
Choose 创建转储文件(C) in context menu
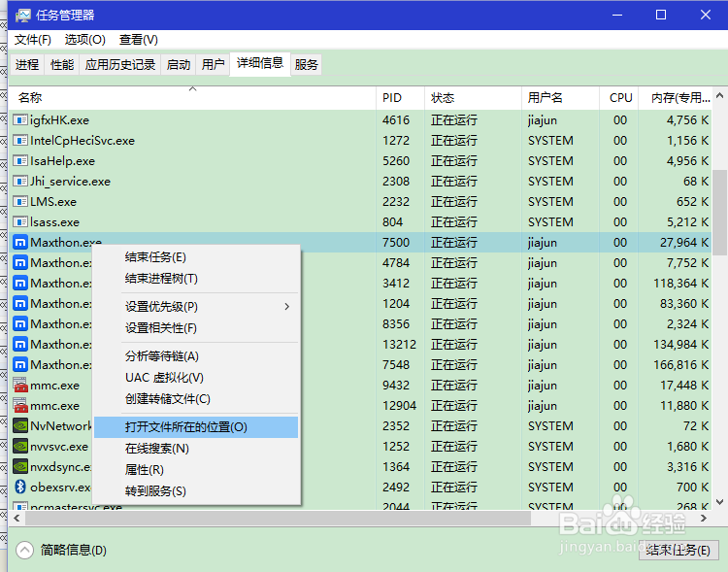(x=196, y=399)
